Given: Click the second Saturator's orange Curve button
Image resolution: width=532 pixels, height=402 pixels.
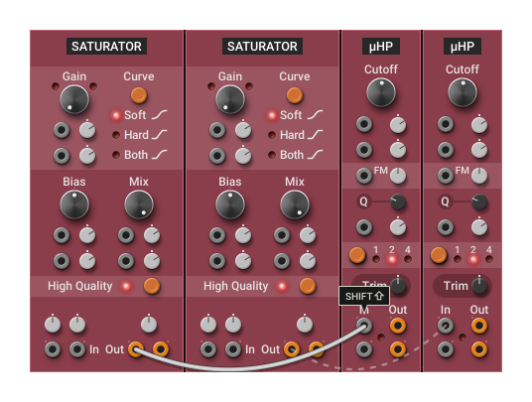Looking at the screenshot, I should [x=295, y=95].
